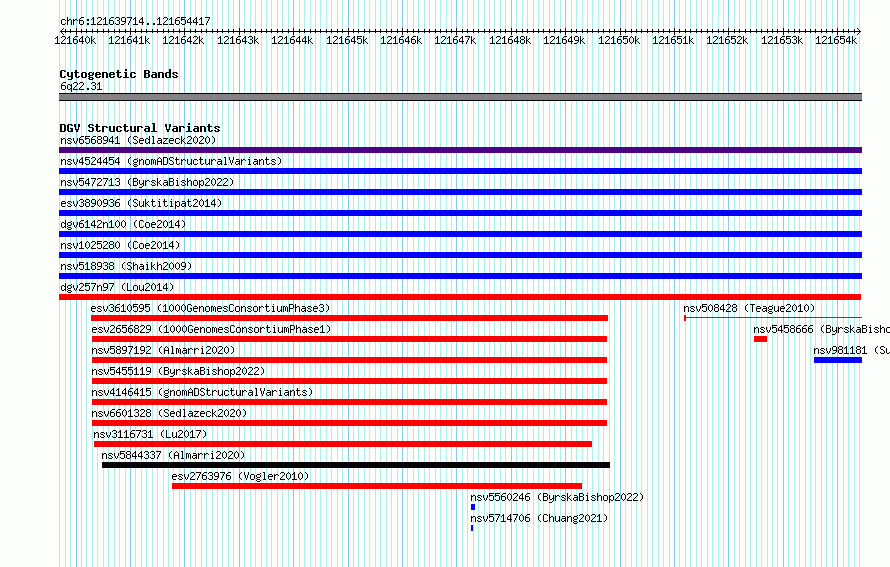The height and width of the screenshot is (567, 890).
Task: Select the red nsv3116731 variant bar
Action: pyautogui.click(x=343, y=444)
